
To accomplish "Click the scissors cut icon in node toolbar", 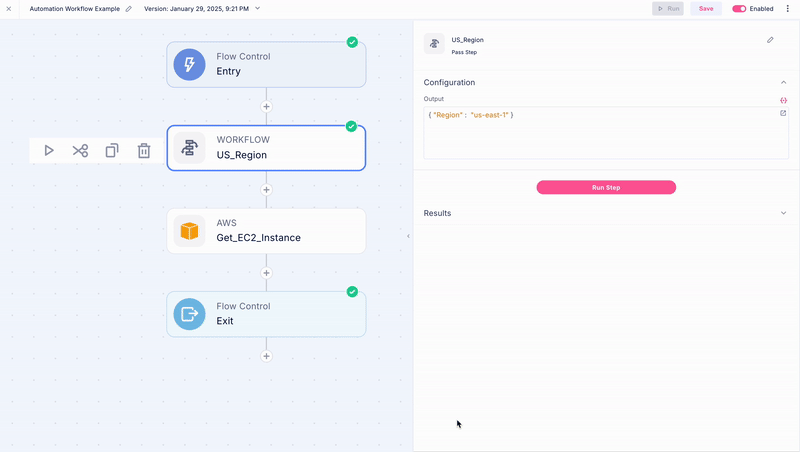I will coord(80,151).
